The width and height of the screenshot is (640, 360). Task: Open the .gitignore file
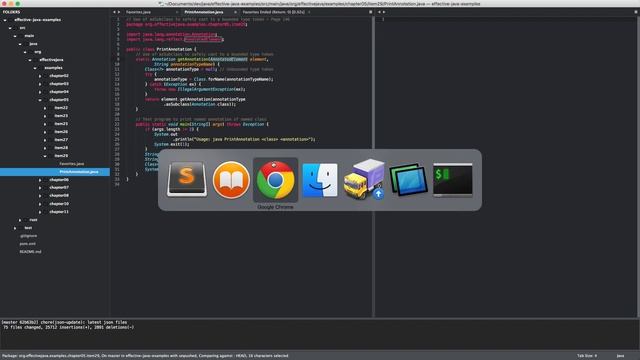[28, 236]
